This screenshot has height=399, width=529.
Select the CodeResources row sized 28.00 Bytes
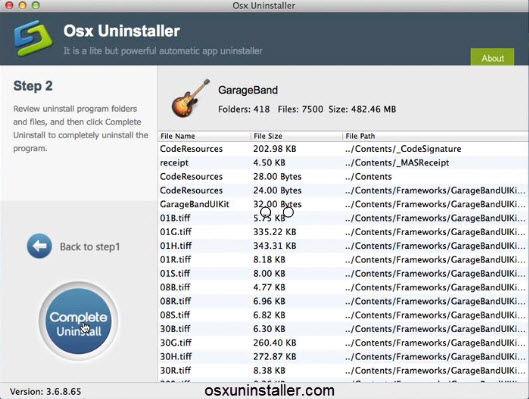coord(343,176)
